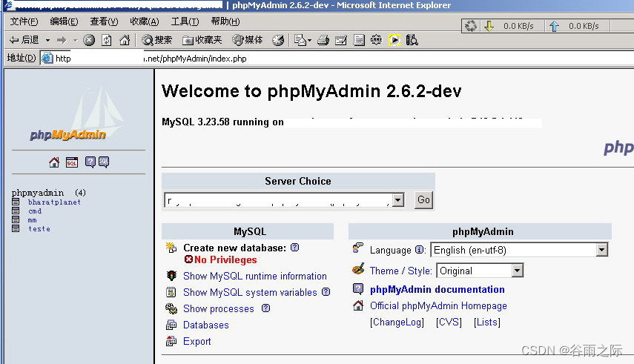Open the Media (媒体) toolbar button
The width and height of the screenshot is (634, 364).
(x=248, y=40)
